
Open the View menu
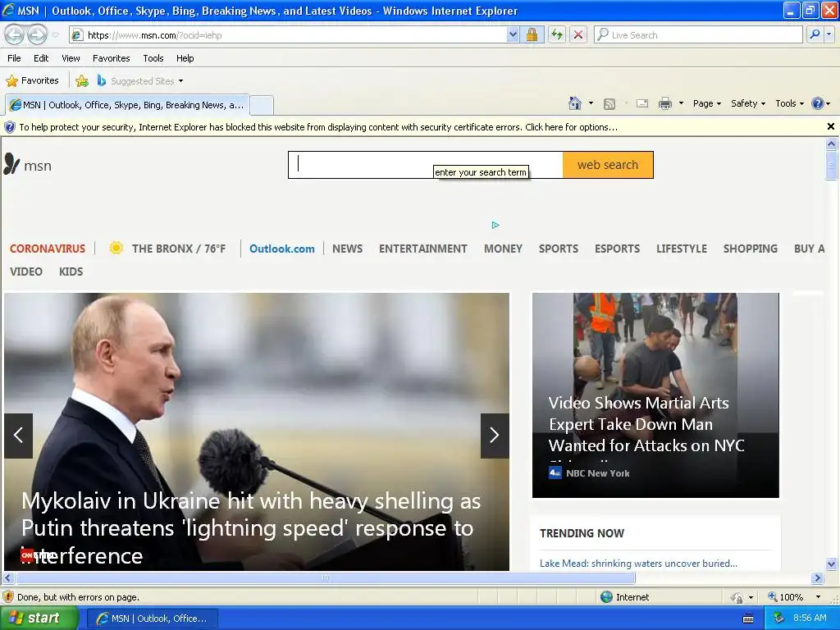click(71, 58)
